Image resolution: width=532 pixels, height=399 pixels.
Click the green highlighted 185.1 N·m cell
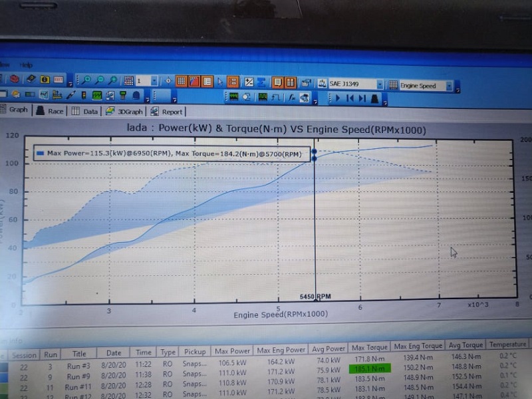(x=370, y=368)
